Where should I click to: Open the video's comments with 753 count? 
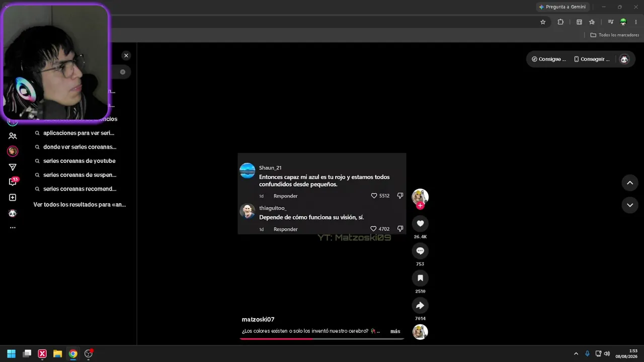(x=420, y=251)
